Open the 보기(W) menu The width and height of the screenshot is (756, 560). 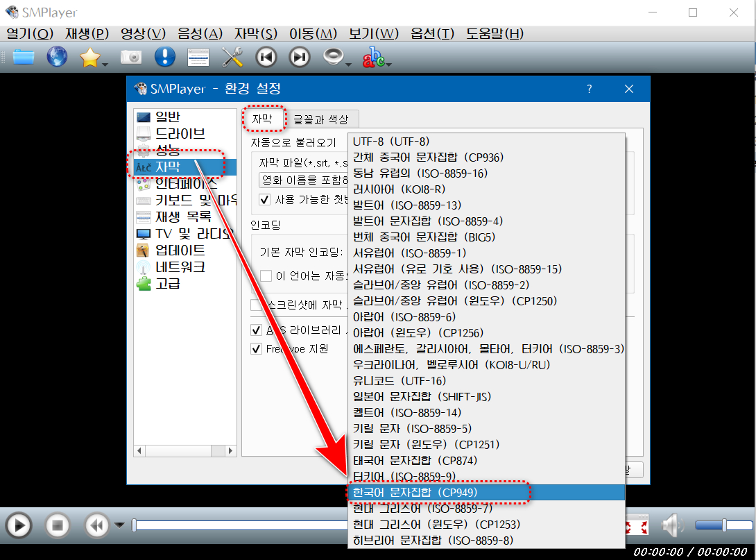[374, 34]
